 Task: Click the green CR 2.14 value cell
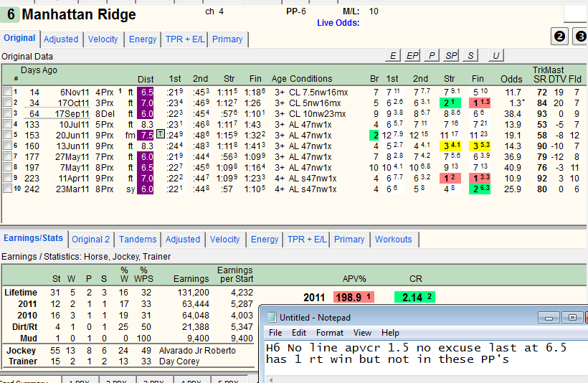click(414, 298)
